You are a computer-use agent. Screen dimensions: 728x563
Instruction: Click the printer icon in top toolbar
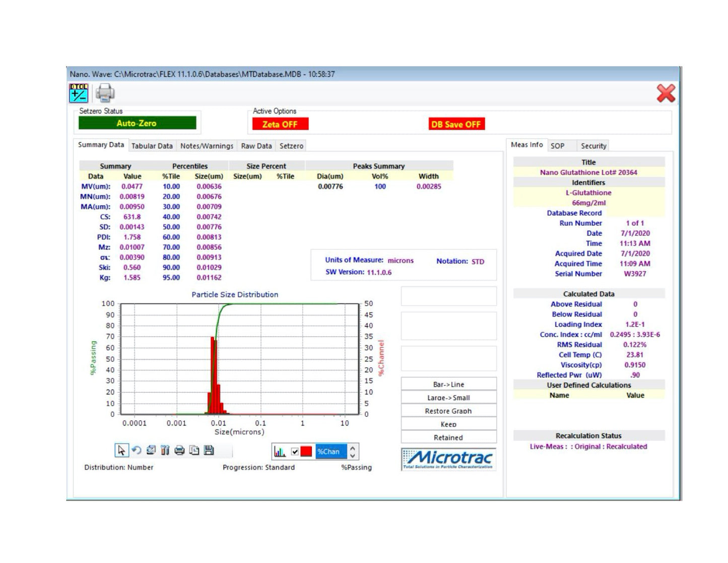[x=105, y=93]
